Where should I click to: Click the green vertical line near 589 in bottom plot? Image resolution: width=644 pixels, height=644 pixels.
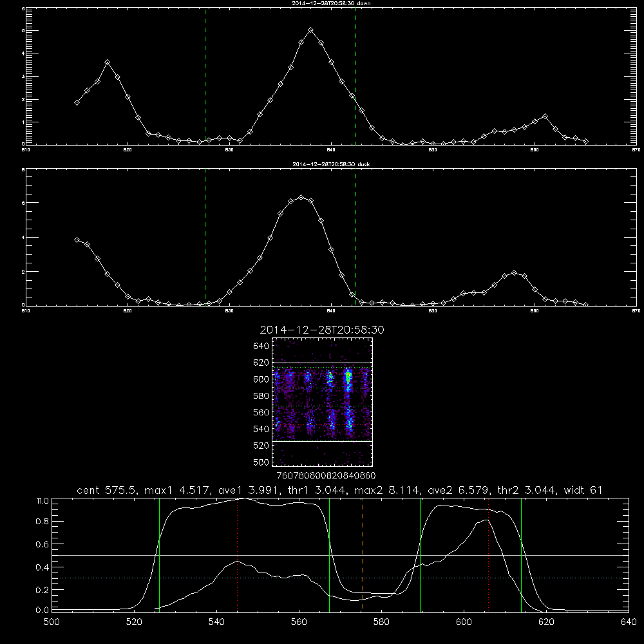tap(420, 554)
